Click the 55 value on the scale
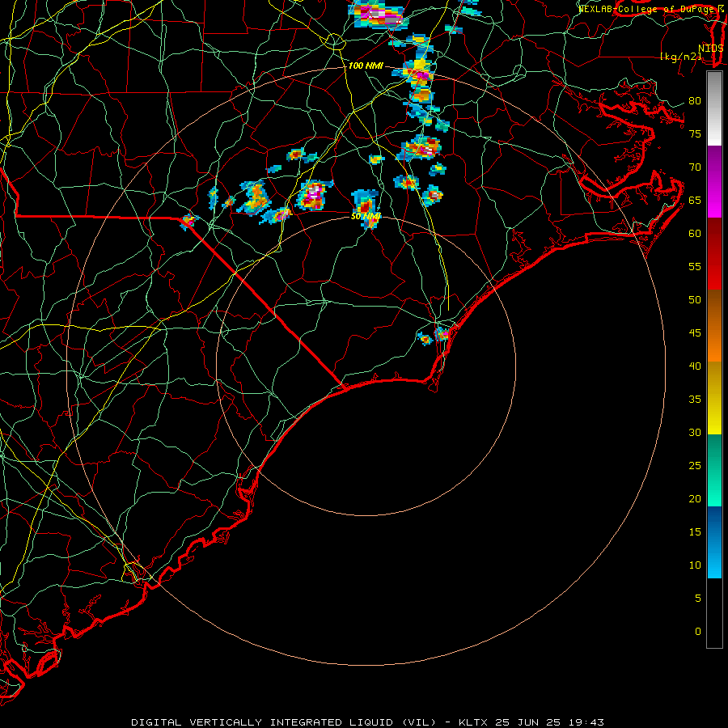Viewport: 728px width, 728px height. [695, 266]
